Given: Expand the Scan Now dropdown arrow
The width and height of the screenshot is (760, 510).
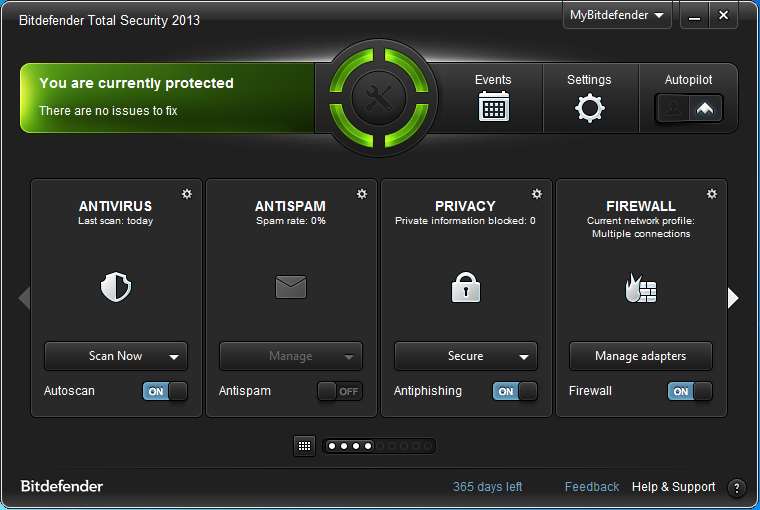Looking at the screenshot, I should (x=174, y=357).
